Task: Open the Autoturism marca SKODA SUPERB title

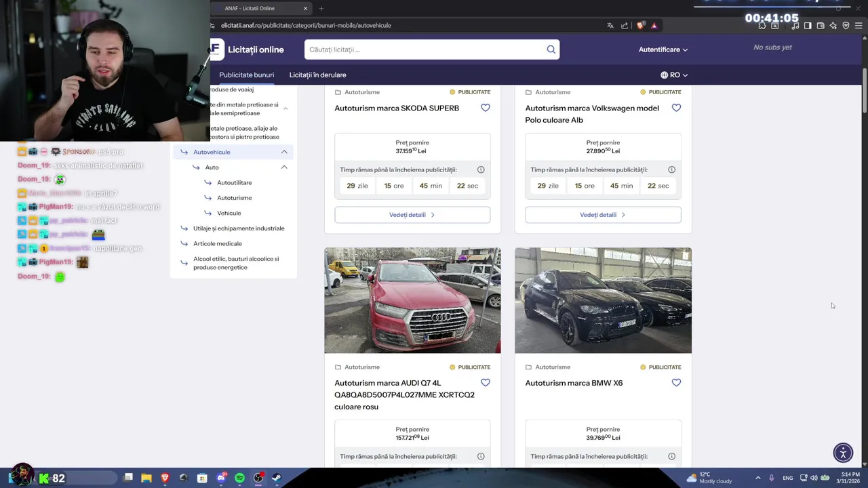Action: (397, 108)
